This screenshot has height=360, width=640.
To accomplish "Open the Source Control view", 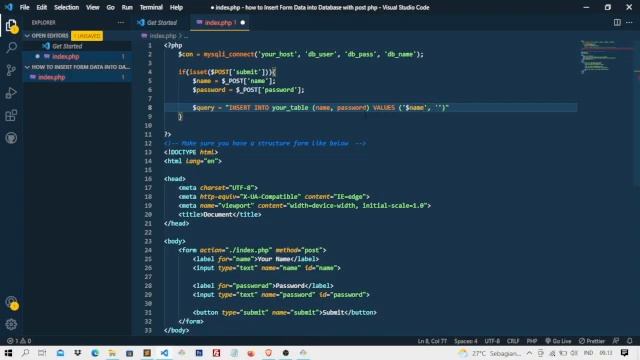I will pos(11,70).
